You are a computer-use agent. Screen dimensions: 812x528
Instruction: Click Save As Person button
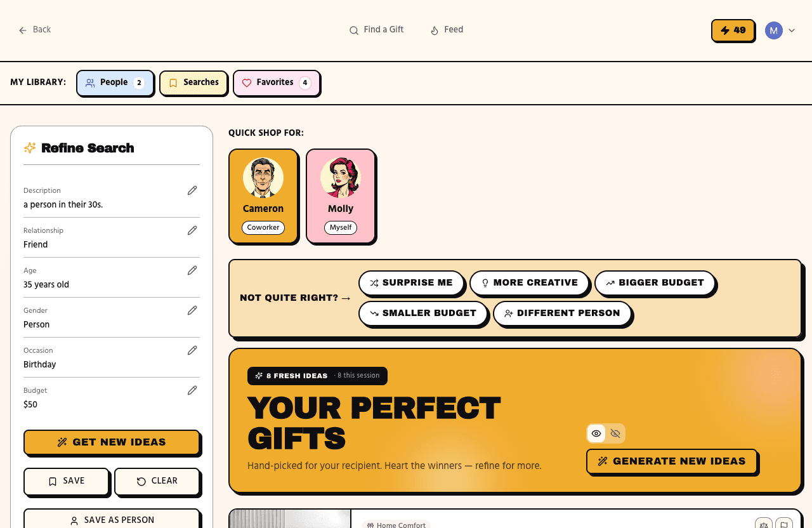pyautogui.click(x=112, y=520)
